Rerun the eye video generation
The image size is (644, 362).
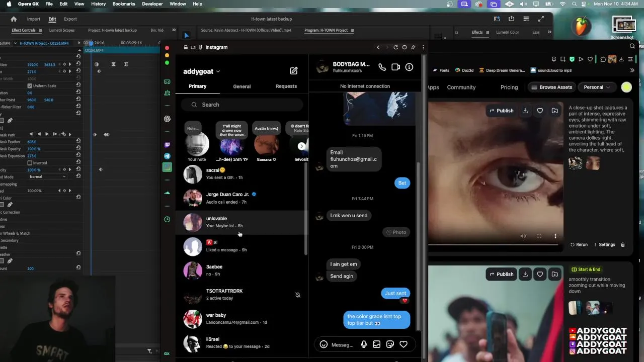pyautogui.click(x=579, y=245)
